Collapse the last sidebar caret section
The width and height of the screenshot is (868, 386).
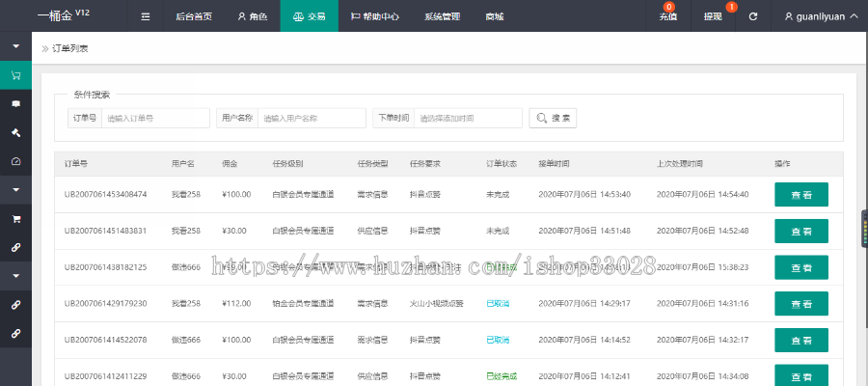15,275
